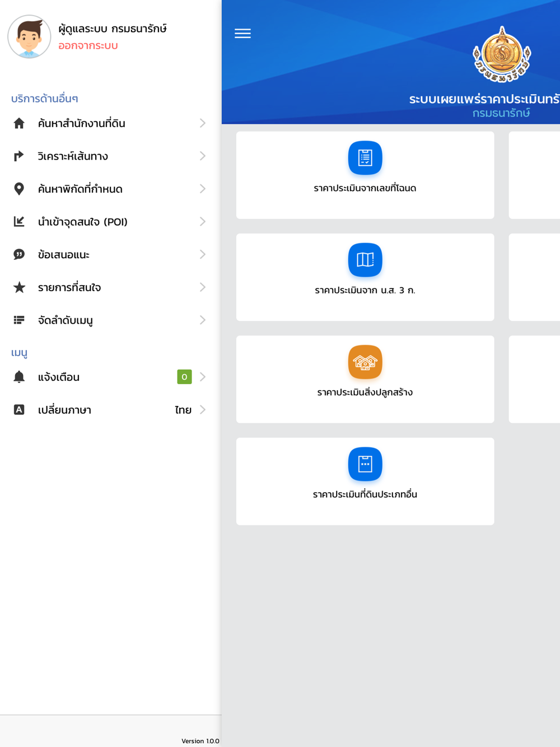560x747 pixels.
Task: Expand chevron beside ค้นหาสำนักงานที่ดิน
Action: coord(203,123)
